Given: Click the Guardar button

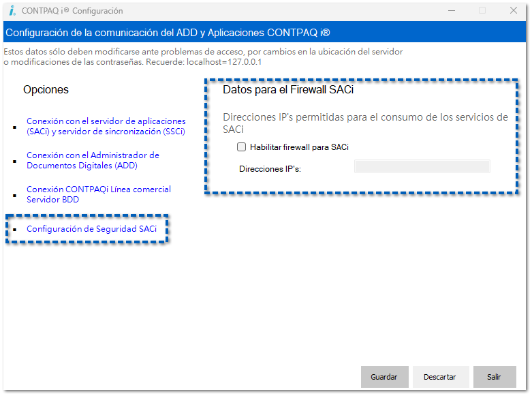Looking at the screenshot, I should tap(384, 377).
